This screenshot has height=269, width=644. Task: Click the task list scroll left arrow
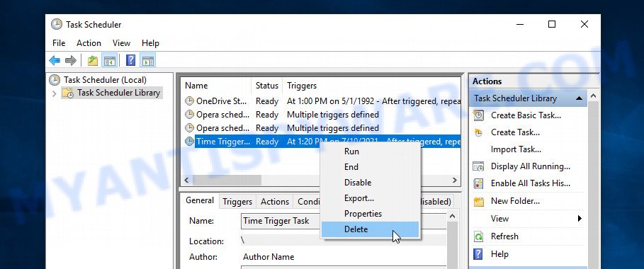tap(186, 180)
